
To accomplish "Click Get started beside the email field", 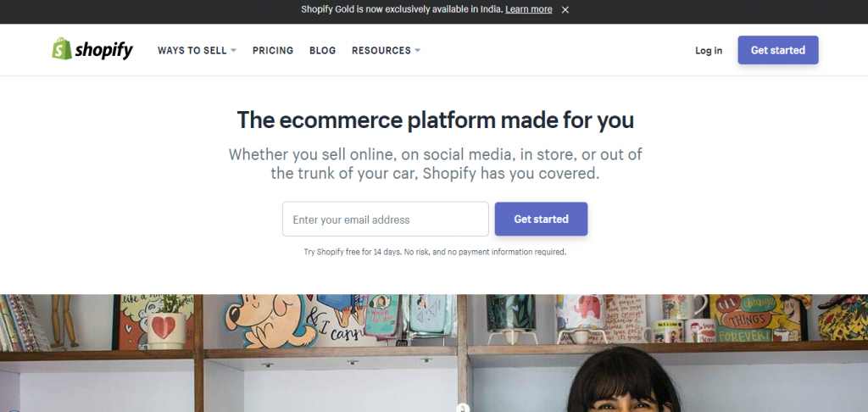I will tap(541, 219).
